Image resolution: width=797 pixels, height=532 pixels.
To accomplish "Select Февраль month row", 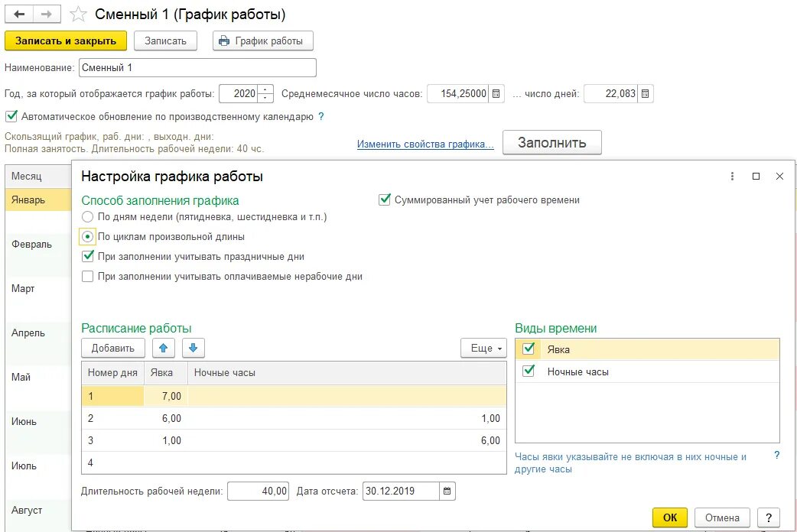I will [38, 244].
